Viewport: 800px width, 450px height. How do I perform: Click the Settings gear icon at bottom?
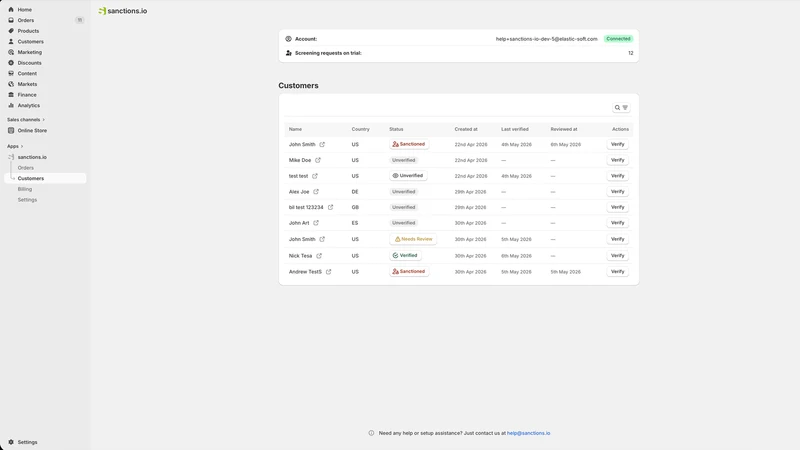(11, 442)
